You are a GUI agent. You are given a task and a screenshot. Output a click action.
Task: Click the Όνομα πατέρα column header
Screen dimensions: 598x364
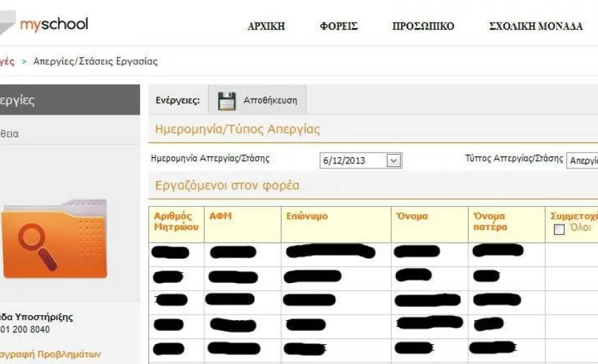[x=490, y=221]
